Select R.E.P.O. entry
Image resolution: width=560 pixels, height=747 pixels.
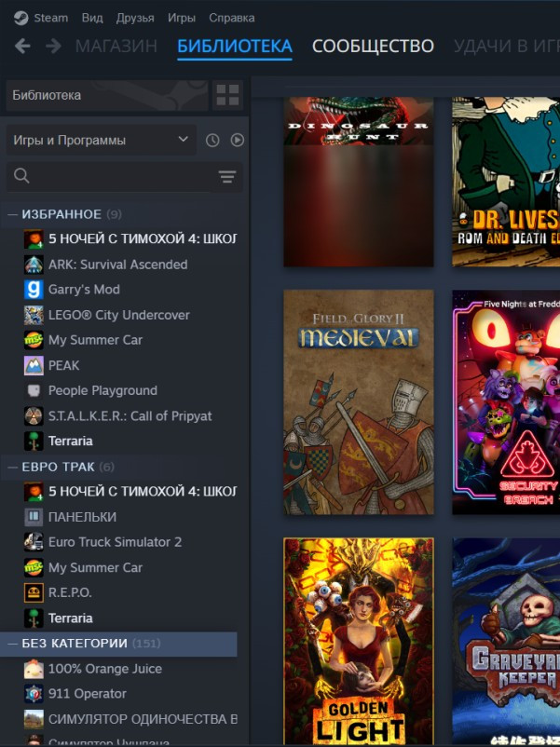[70, 592]
